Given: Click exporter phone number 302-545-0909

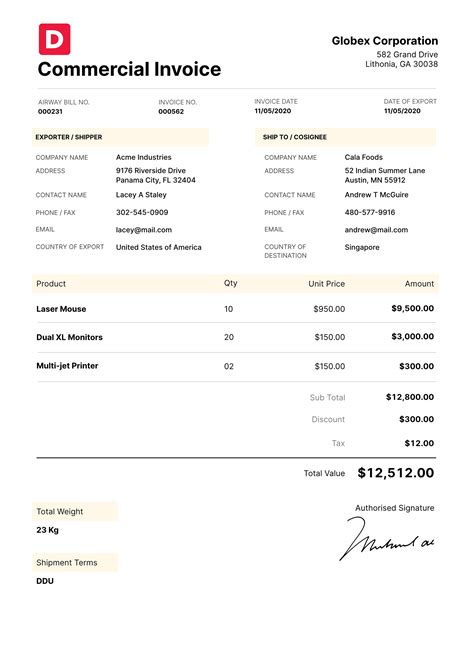Looking at the screenshot, I should [x=142, y=212].
